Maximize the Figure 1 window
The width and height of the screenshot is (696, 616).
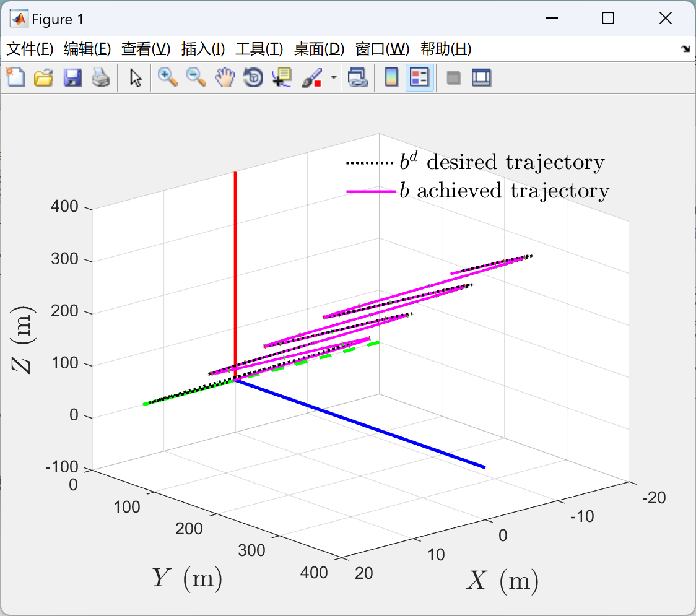(x=608, y=18)
